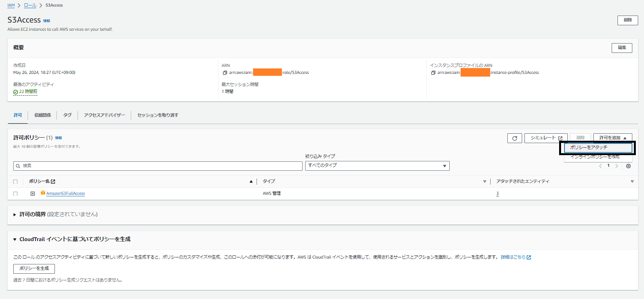Click the green check last-activity icon
The width and height of the screenshot is (644, 299).
(x=16, y=92)
